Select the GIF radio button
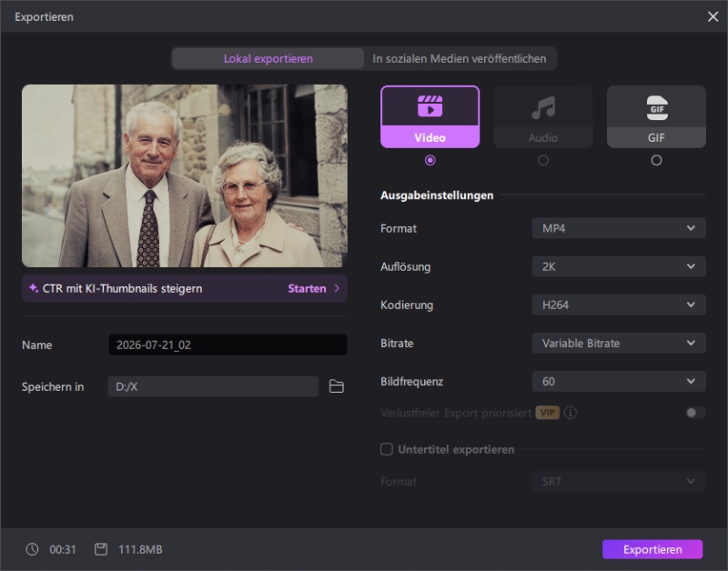The width and height of the screenshot is (728, 571). tap(656, 161)
